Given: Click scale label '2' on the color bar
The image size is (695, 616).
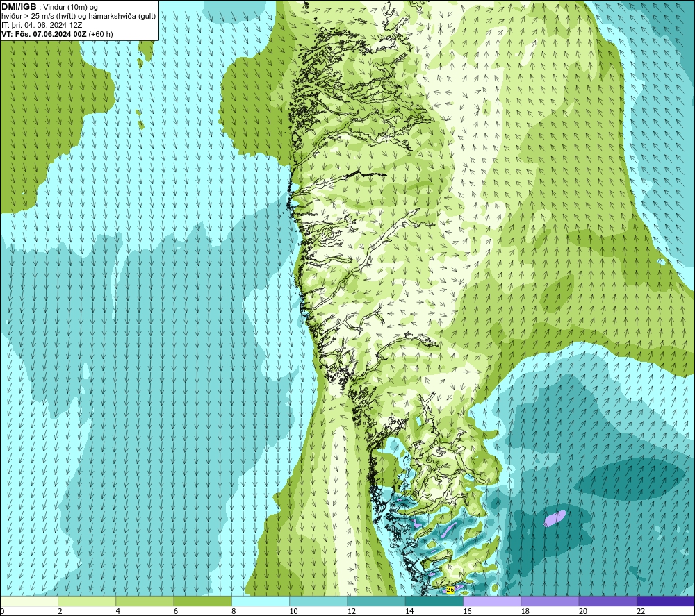Looking at the screenshot, I should [60, 612].
